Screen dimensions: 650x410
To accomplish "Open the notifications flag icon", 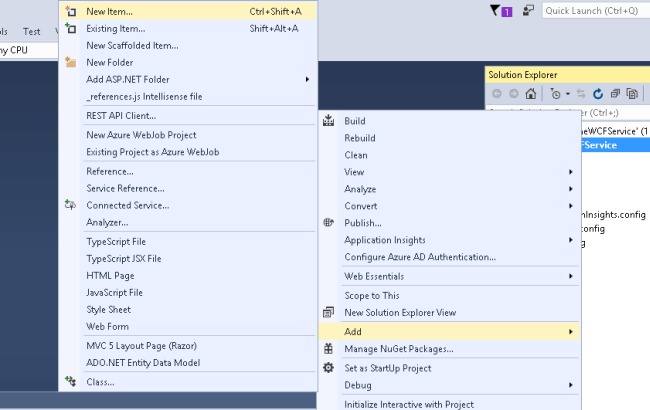I will pyautogui.click(x=501, y=11).
